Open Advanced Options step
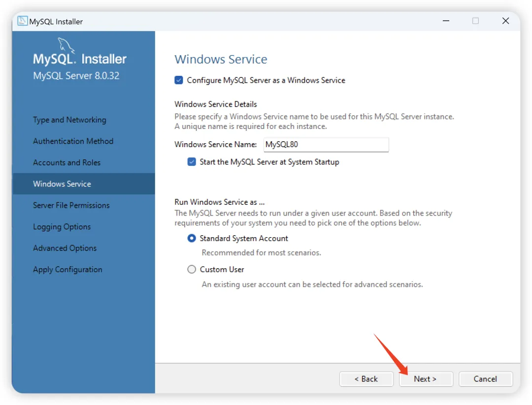 point(65,248)
